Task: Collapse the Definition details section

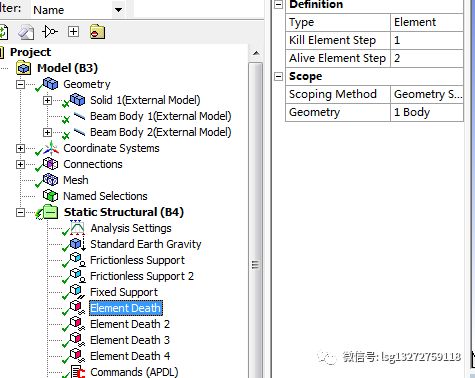Action: 278,5
